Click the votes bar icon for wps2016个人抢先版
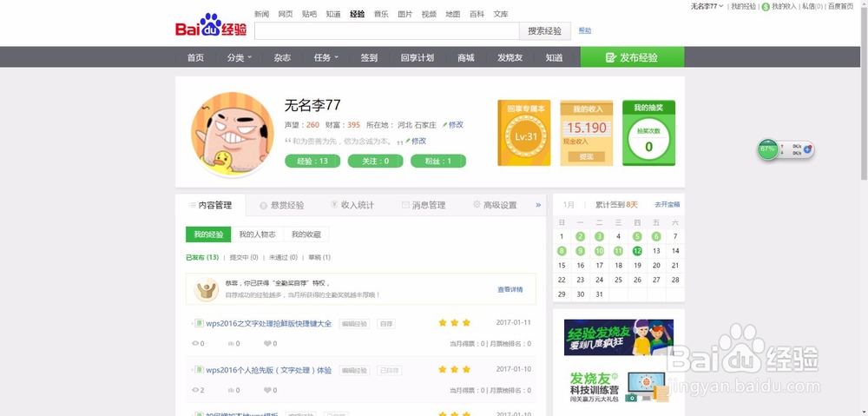This screenshot has height=416, width=868. pos(232,390)
